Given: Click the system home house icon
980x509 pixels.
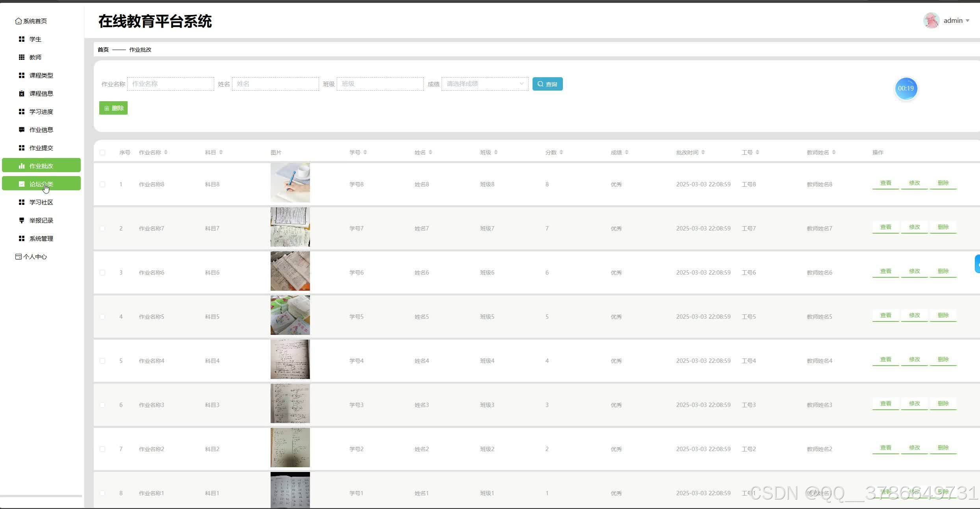Looking at the screenshot, I should 18,21.
